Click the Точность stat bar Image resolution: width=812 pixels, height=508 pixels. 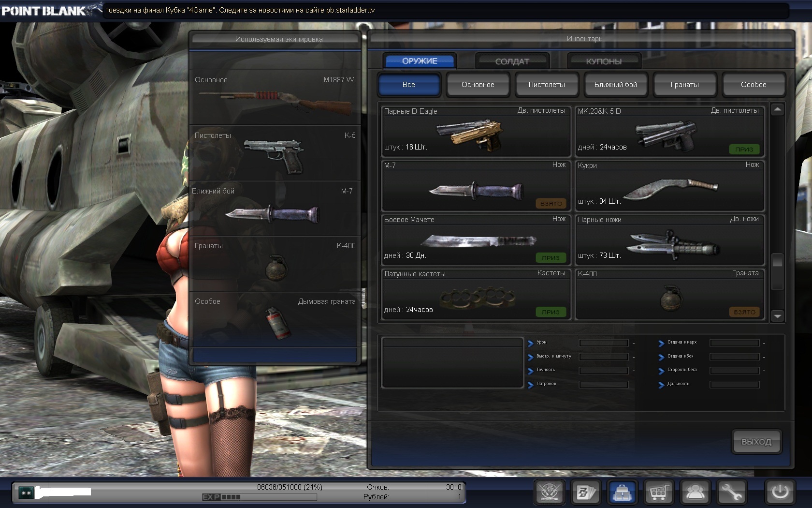pos(604,371)
